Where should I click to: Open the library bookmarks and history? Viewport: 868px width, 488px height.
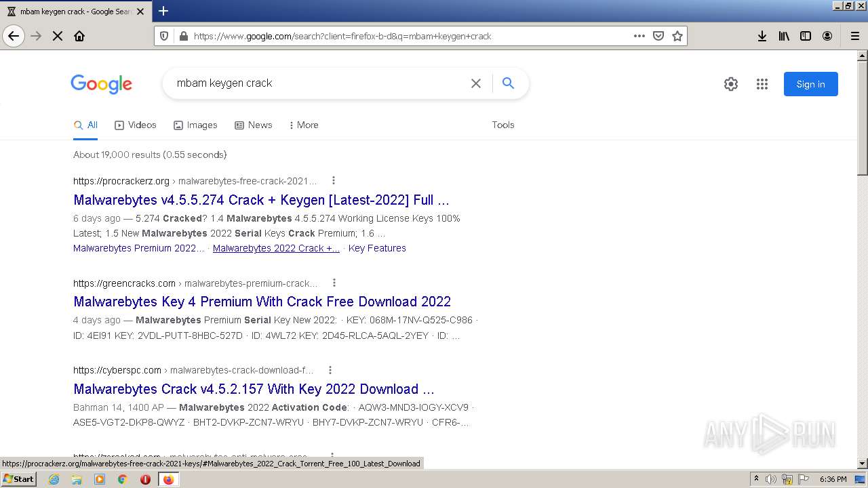pyautogui.click(x=784, y=36)
